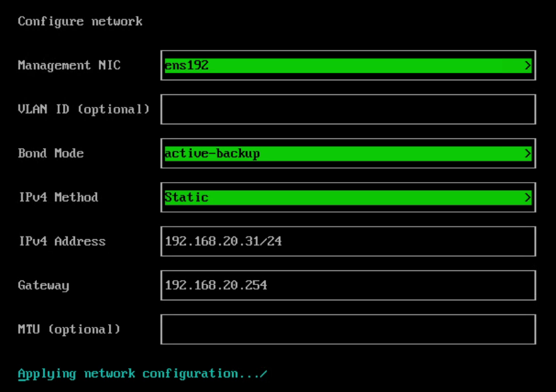Viewport: 556px width, 392px height.
Task: Click the spinning progress indicator after the status dots
Action: point(263,373)
